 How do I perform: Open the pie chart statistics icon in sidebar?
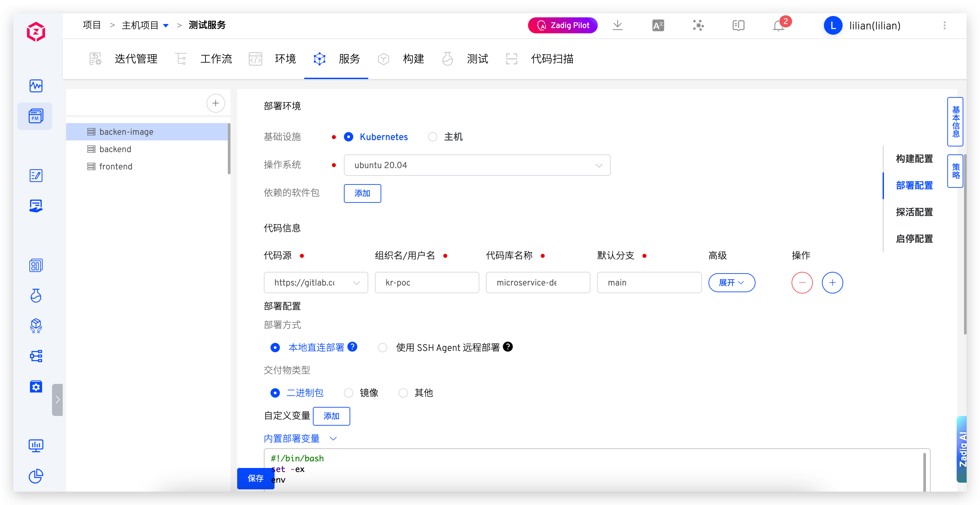[35, 476]
